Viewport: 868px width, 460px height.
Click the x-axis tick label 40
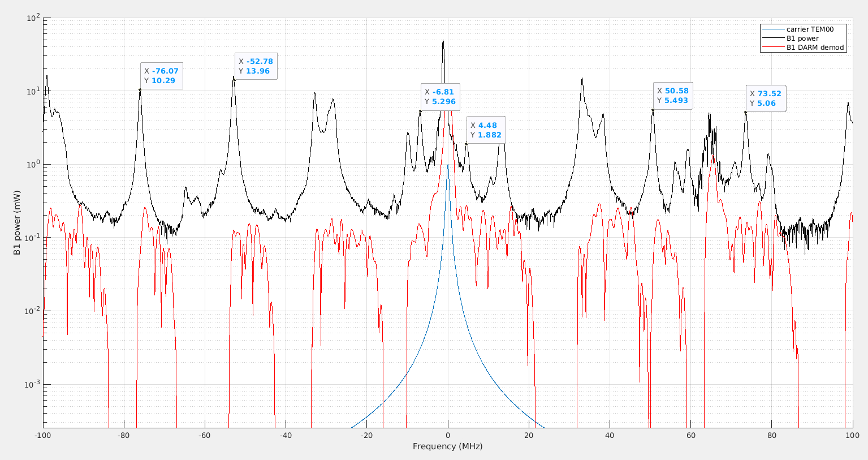[610, 436]
